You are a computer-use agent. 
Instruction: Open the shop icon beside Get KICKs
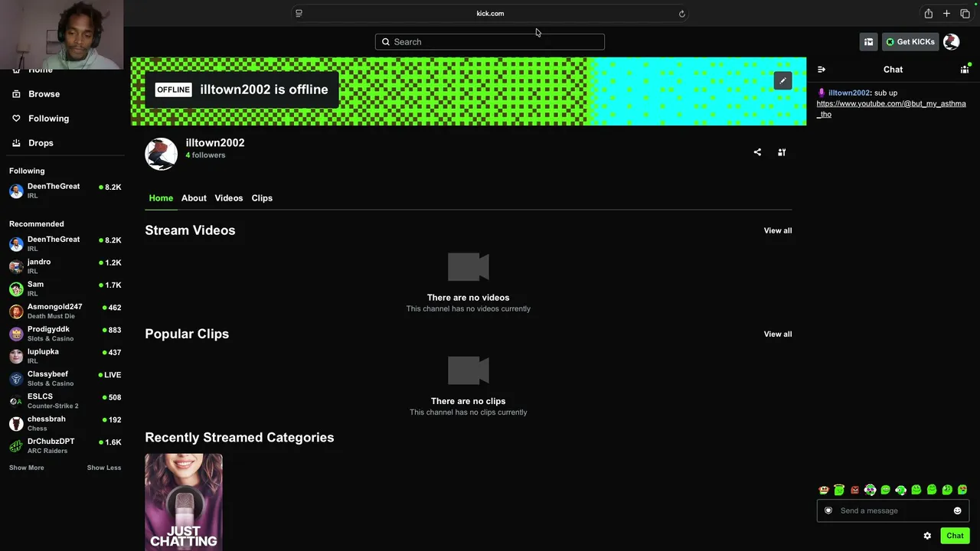tap(868, 42)
